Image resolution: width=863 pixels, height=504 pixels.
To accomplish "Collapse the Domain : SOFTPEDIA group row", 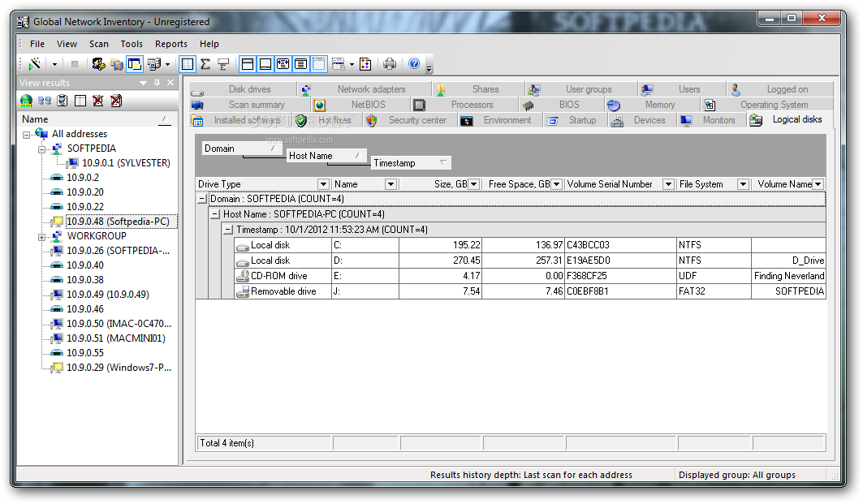I will 202,199.
